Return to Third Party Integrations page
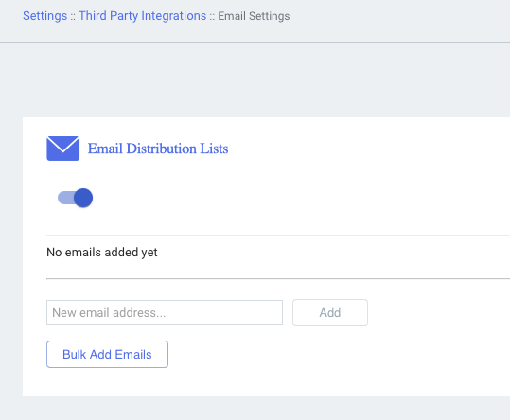 pos(143,15)
